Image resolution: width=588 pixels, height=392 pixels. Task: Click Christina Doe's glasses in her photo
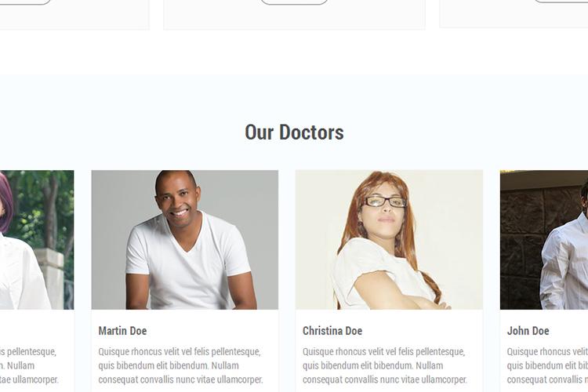(x=385, y=201)
